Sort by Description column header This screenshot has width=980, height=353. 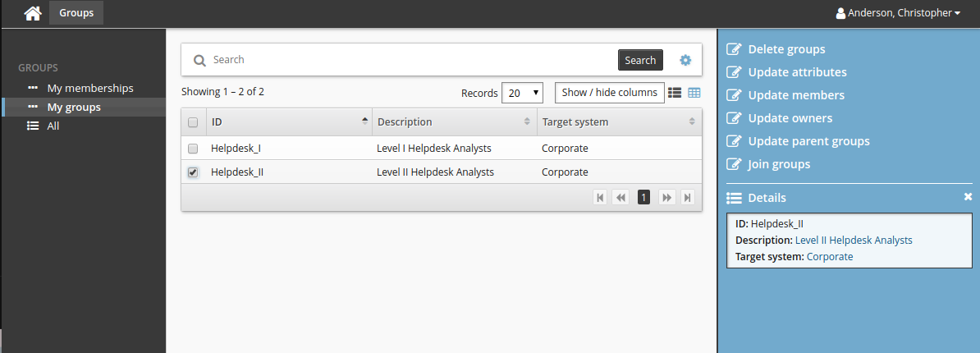pyautogui.click(x=455, y=121)
